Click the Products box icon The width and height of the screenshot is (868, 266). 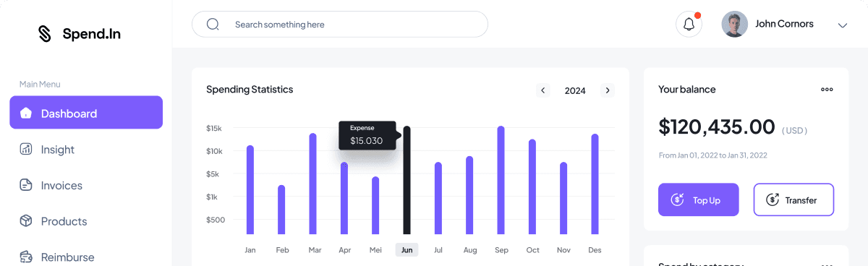coord(26,221)
